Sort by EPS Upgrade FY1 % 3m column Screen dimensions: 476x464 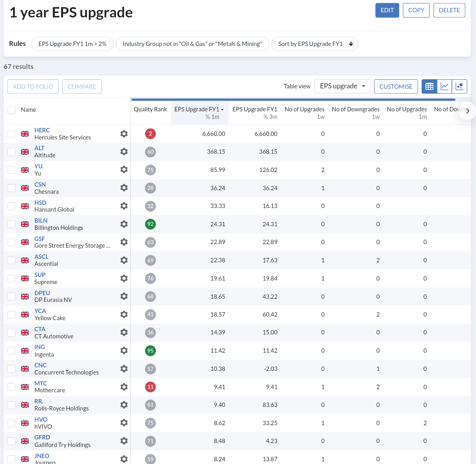255,113
